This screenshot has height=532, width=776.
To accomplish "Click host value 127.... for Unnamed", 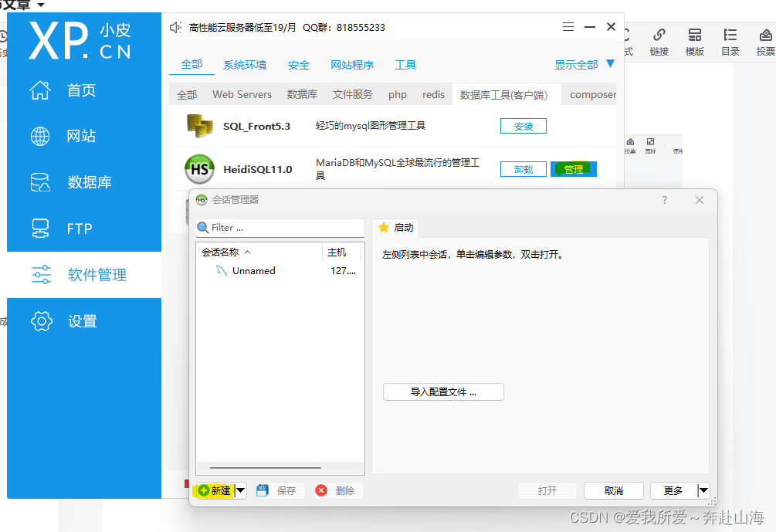I will (x=343, y=271).
